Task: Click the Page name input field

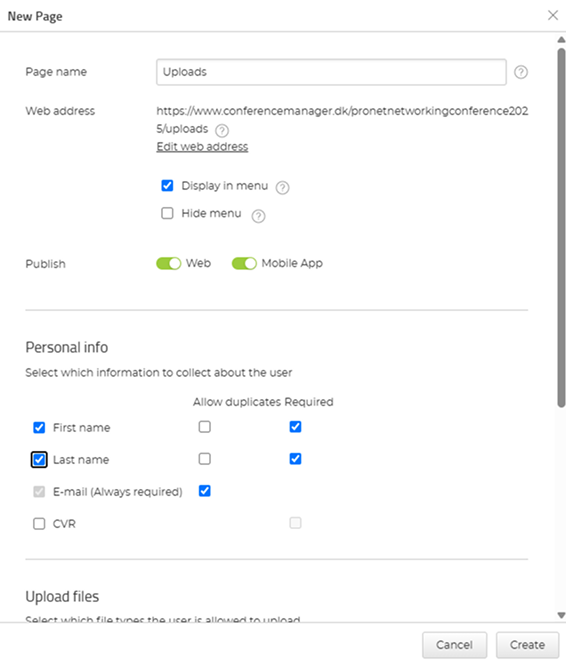Action: pos(331,72)
